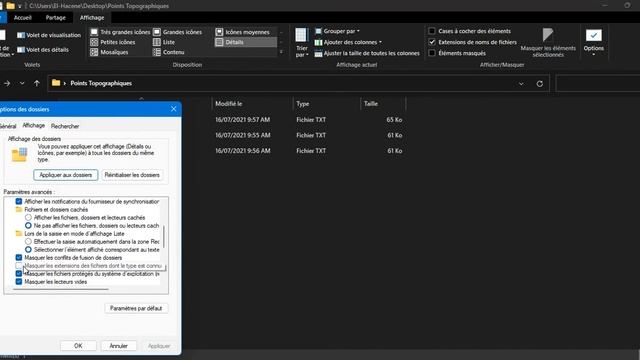Select Petites icônes layout
The image size is (640, 360).
(113, 42)
